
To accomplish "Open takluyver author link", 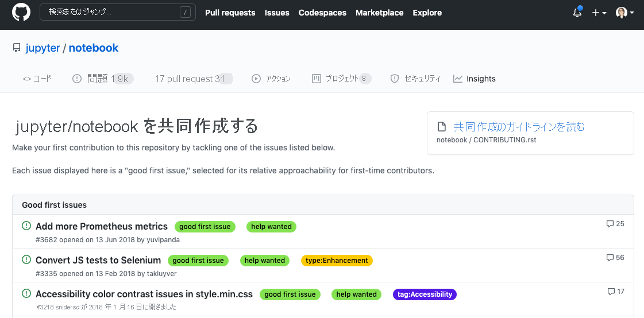I will point(162,273).
